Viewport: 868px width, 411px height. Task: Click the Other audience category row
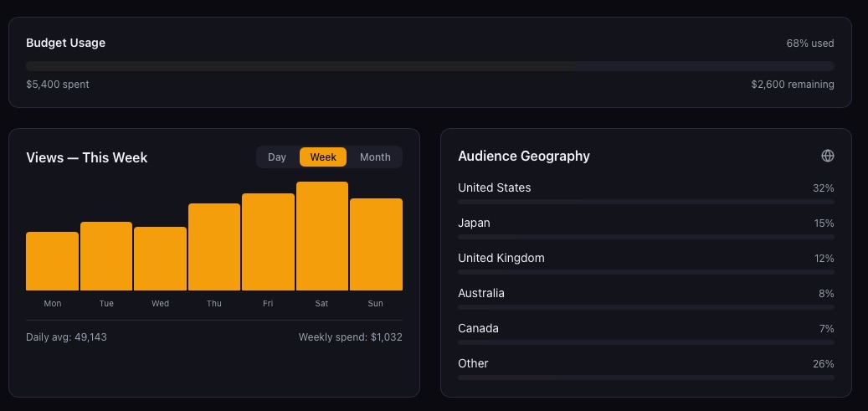645,367
